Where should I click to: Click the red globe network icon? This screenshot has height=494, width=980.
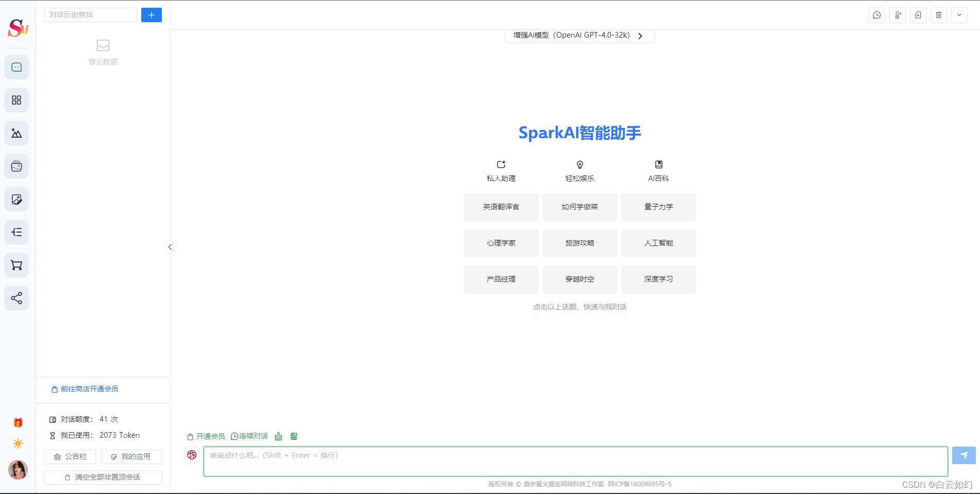tap(192, 455)
